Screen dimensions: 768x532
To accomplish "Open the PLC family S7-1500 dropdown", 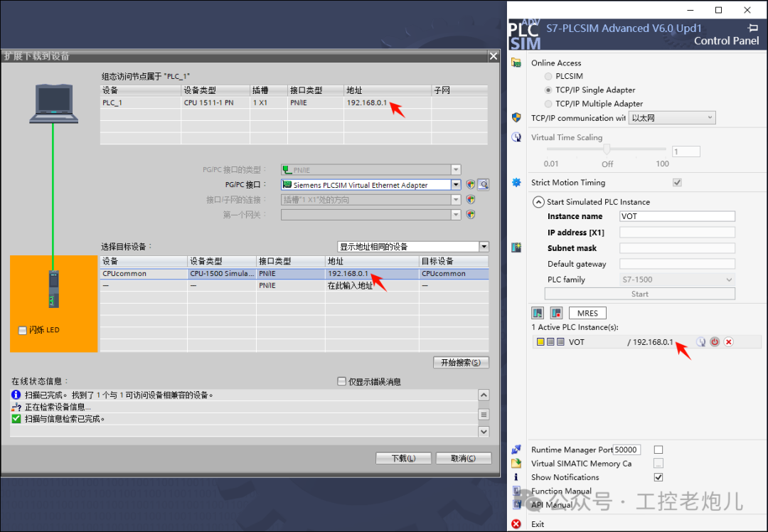I will [678, 280].
